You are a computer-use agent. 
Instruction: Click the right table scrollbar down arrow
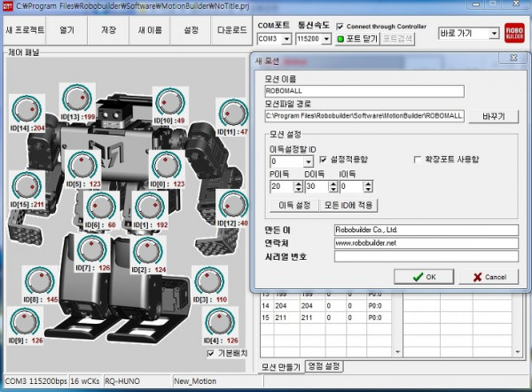pyautogui.click(x=518, y=352)
